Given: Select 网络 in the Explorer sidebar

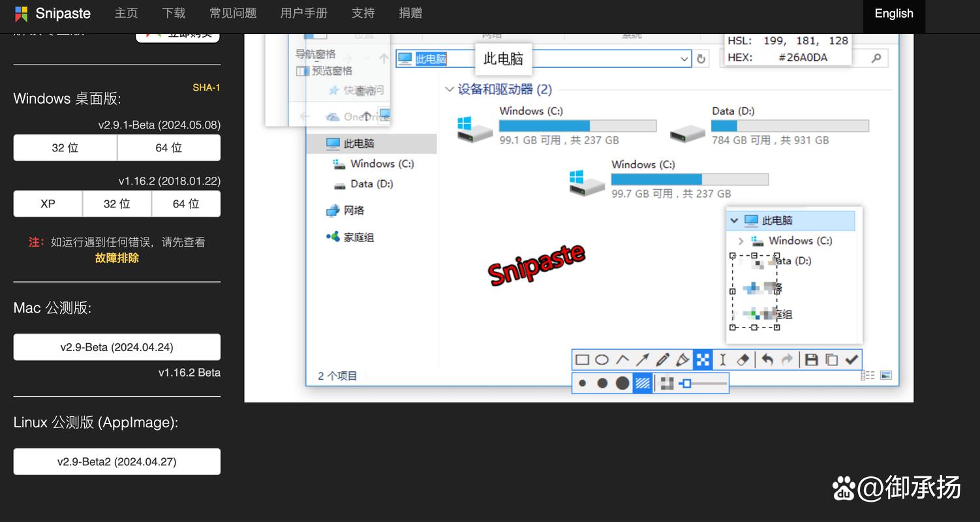Looking at the screenshot, I should tap(345, 210).
